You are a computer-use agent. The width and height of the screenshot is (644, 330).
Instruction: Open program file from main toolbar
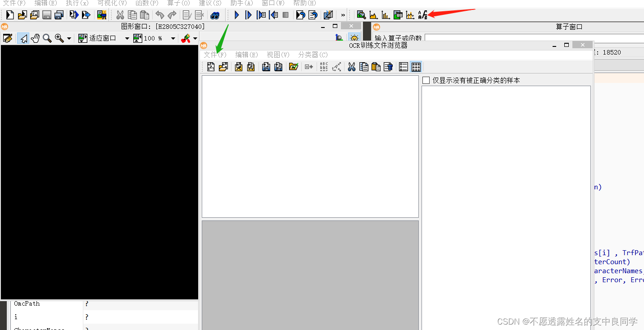[x=22, y=15]
